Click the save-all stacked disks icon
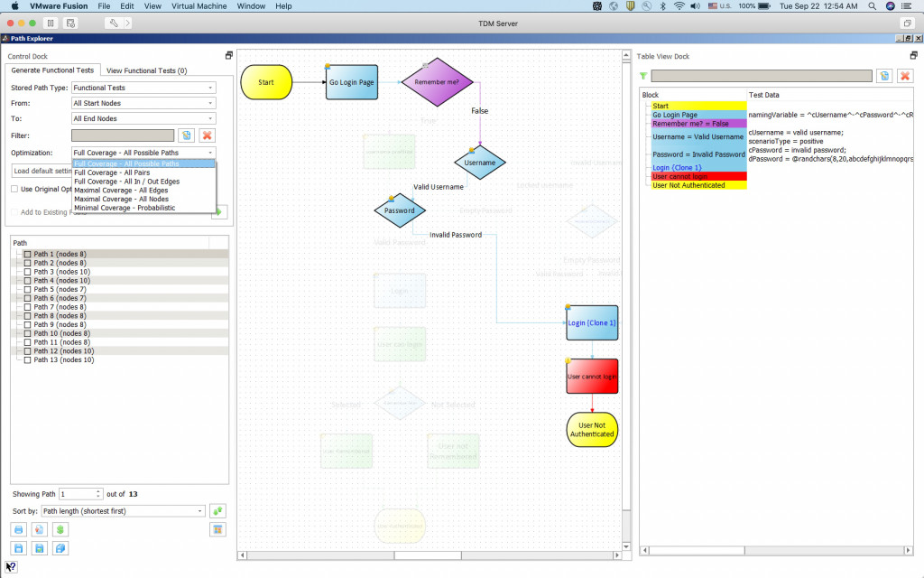This screenshot has height=578, width=924. click(x=60, y=548)
